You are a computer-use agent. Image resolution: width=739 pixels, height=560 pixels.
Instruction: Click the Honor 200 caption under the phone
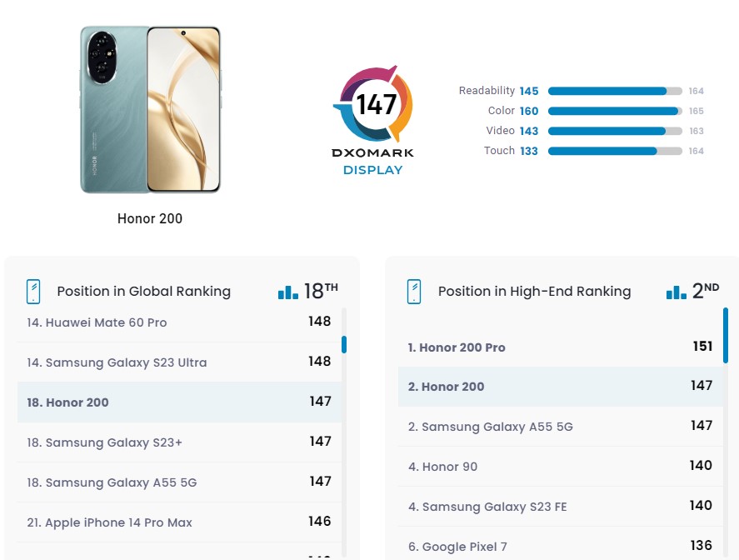[150, 218]
